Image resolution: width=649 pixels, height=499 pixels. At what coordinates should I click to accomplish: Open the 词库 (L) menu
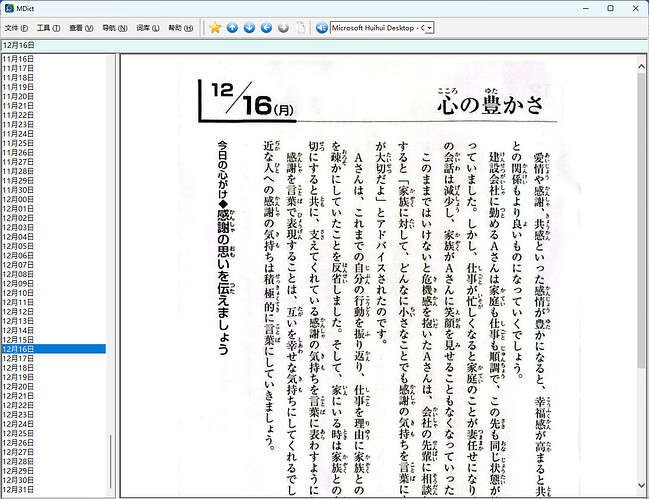click(x=148, y=28)
